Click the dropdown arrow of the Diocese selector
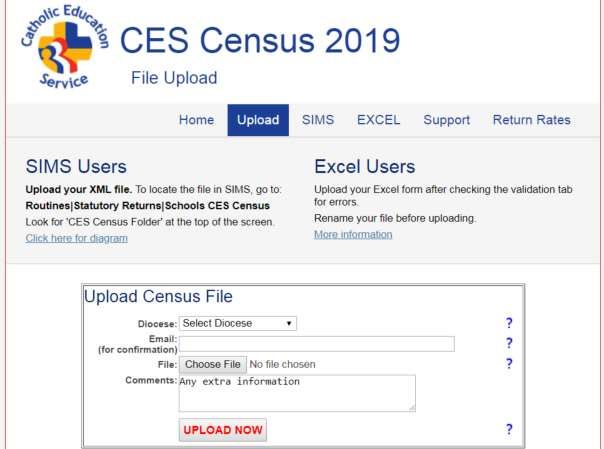Viewport: 604px width, 449px height. [x=289, y=323]
